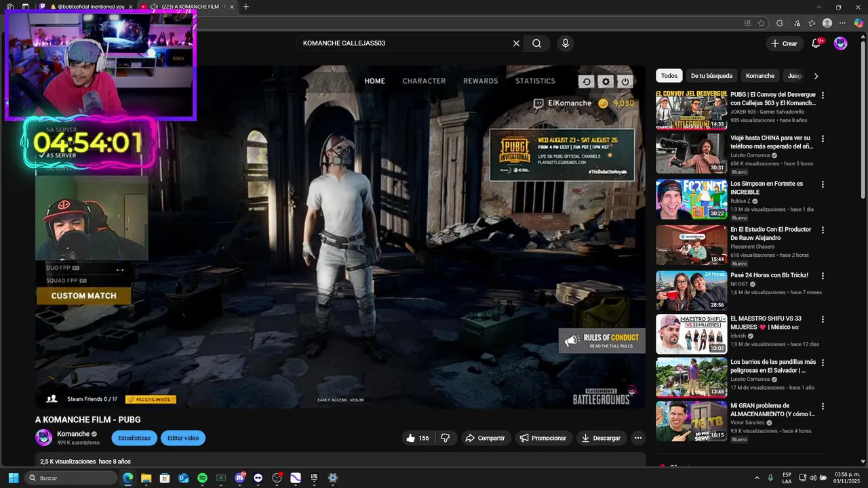Open Edge favorites list icon

point(812,23)
